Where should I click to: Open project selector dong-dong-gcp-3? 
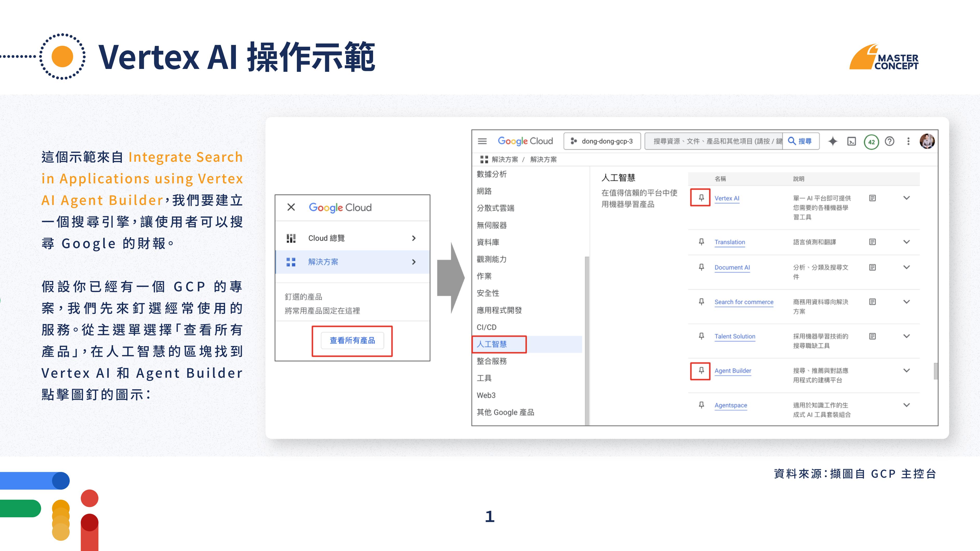[602, 141]
